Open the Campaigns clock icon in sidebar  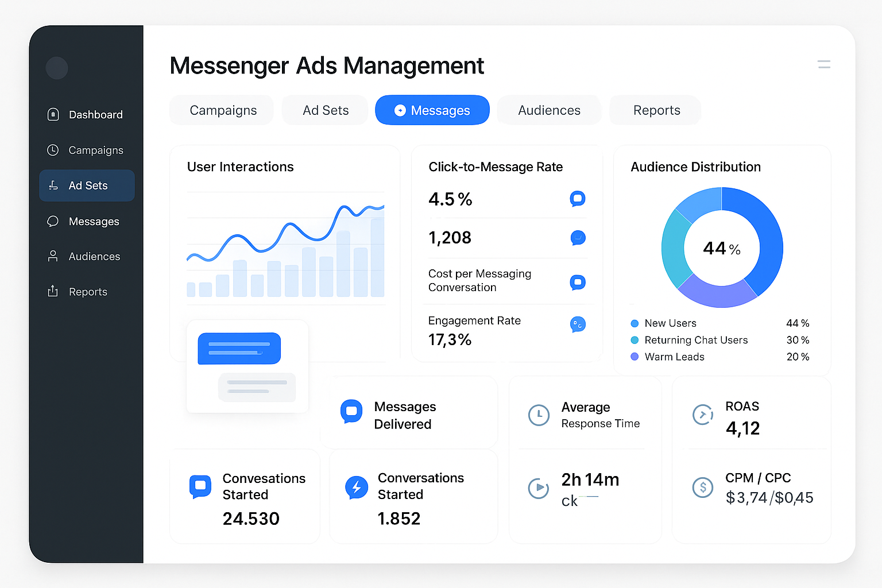(53, 150)
